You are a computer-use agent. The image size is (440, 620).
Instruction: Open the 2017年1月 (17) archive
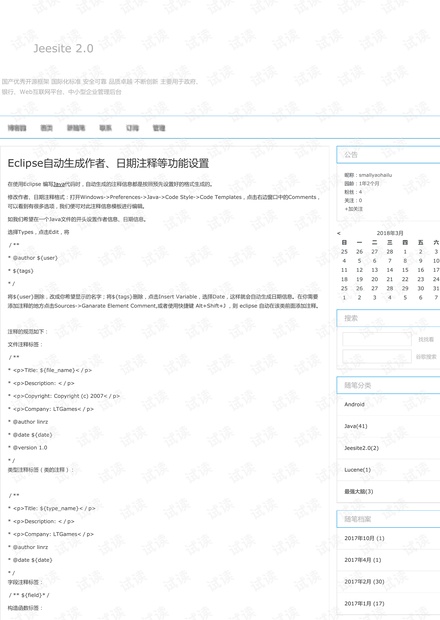364,603
